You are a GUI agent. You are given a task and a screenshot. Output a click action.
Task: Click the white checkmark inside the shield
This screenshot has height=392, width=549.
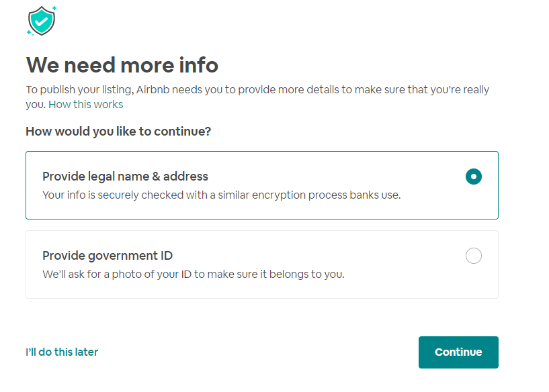point(41,21)
